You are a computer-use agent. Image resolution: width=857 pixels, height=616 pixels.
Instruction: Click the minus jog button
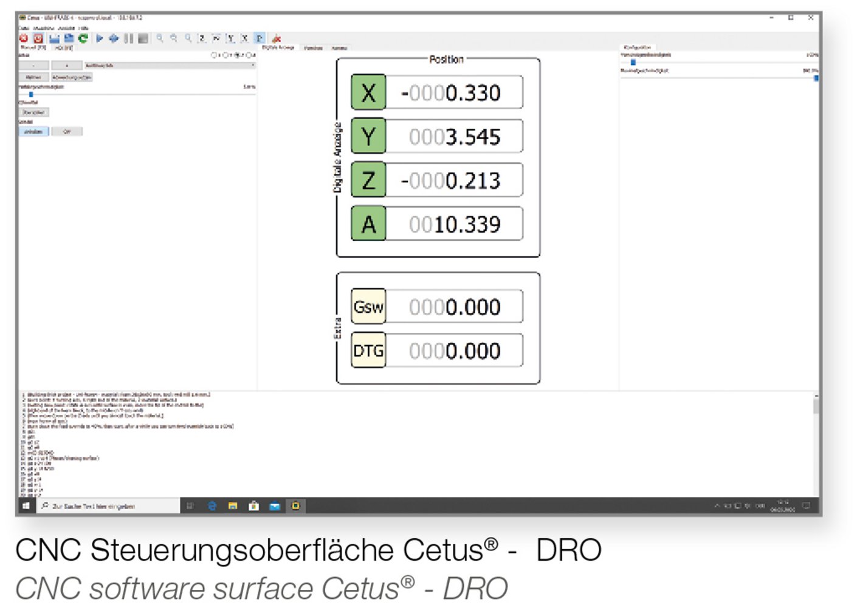tap(34, 66)
